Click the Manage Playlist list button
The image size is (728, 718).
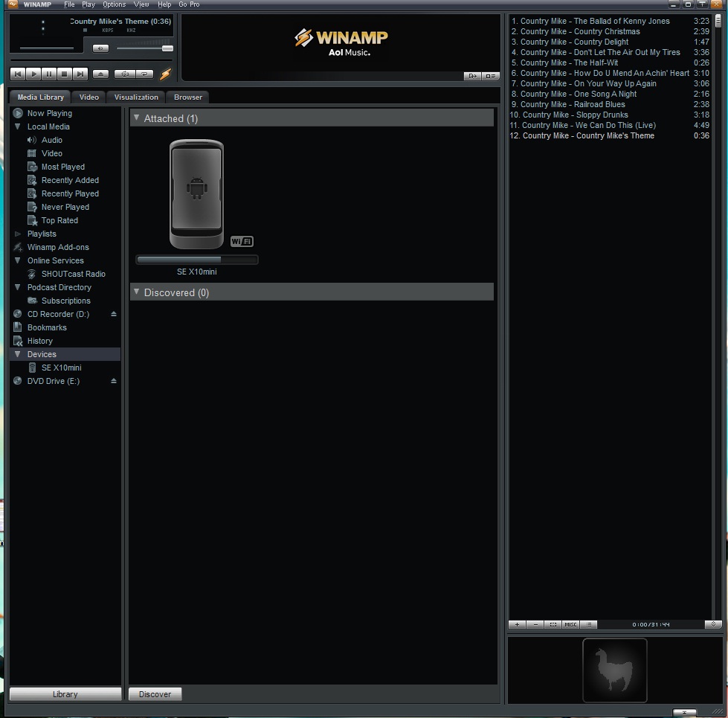coord(589,624)
